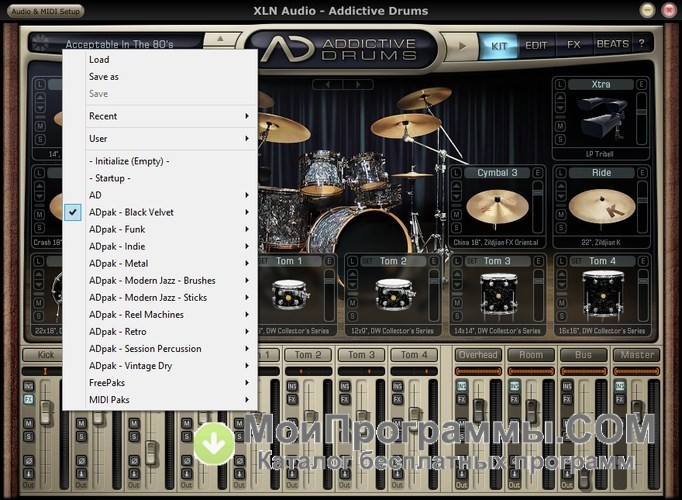Viewport: 682px width, 500px height.
Task: Invert phase on the Kick channel
Action: point(29,460)
